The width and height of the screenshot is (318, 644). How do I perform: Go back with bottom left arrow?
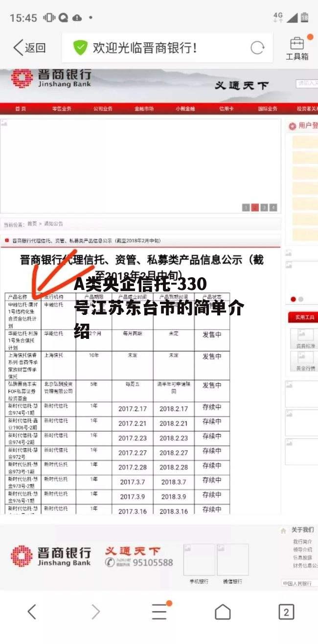pyautogui.click(x=32, y=611)
